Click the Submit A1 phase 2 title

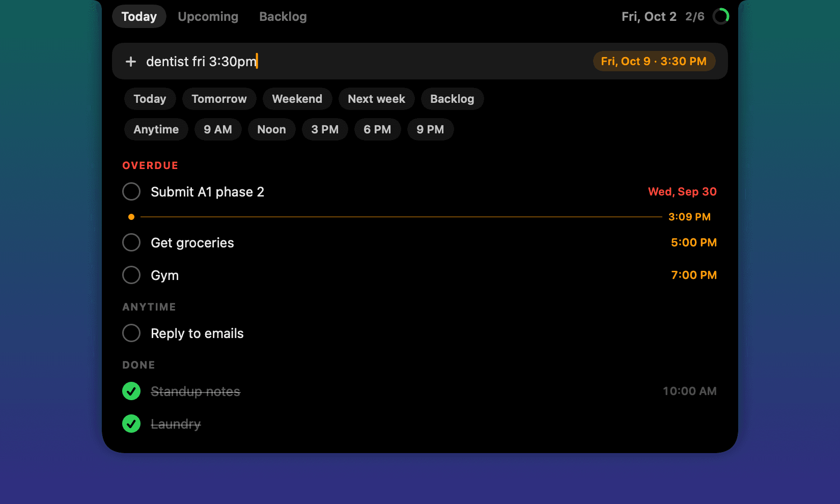point(207,192)
